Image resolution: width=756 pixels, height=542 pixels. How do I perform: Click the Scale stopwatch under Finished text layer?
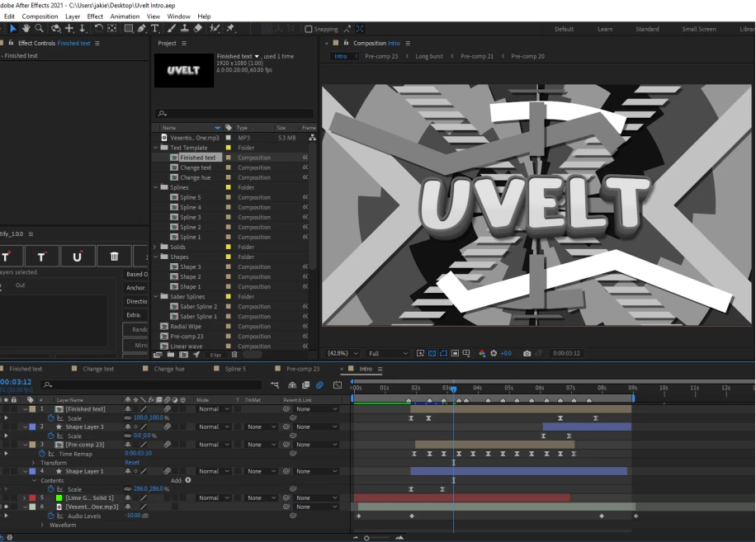coord(50,418)
